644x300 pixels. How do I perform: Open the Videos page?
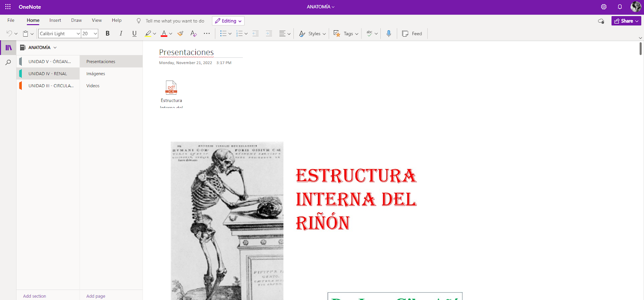[111, 86]
